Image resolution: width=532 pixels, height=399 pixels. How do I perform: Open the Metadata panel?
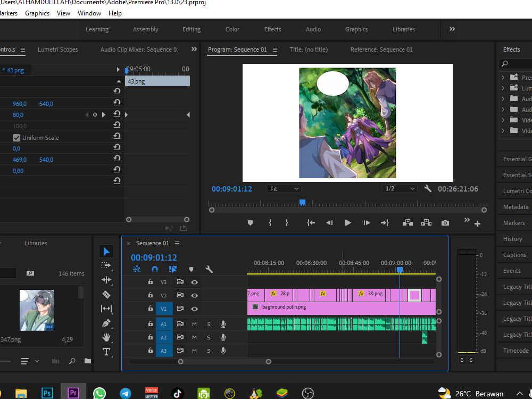click(x=516, y=207)
